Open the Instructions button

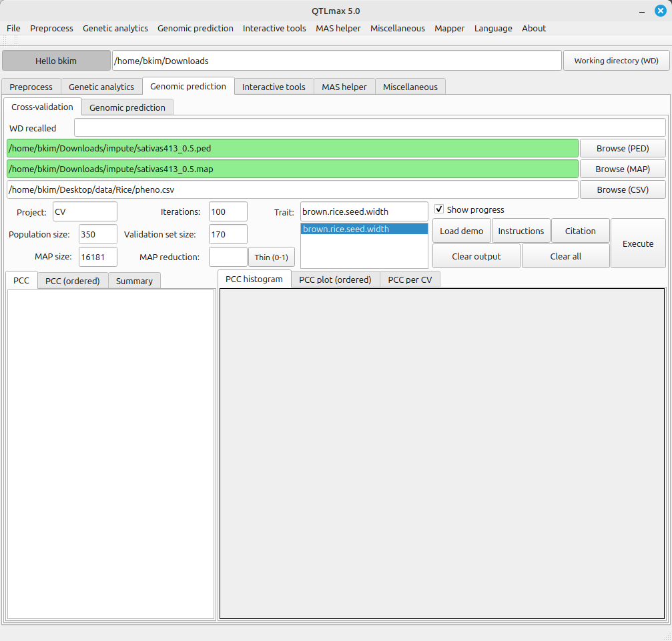click(521, 231)
